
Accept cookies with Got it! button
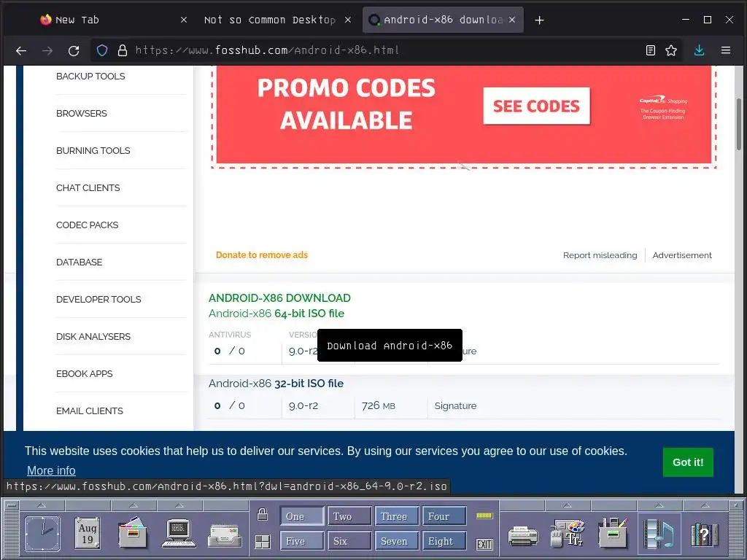pos(688,462)
